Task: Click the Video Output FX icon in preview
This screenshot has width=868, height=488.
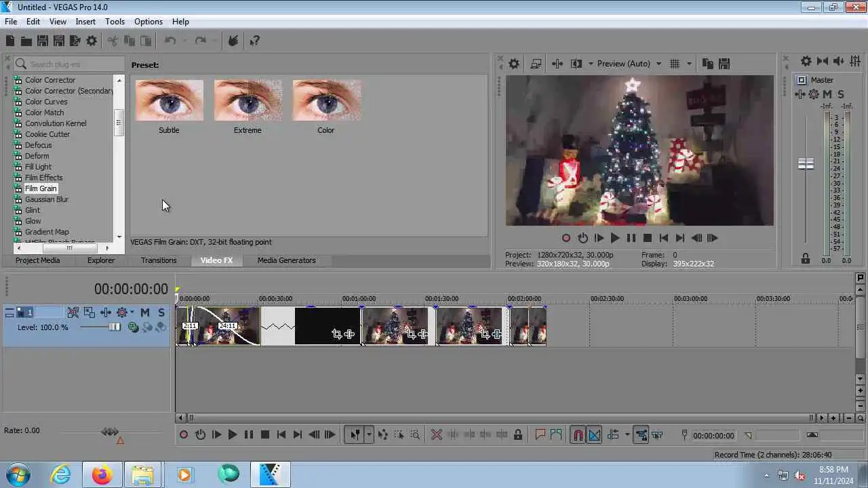Action: 557,64
